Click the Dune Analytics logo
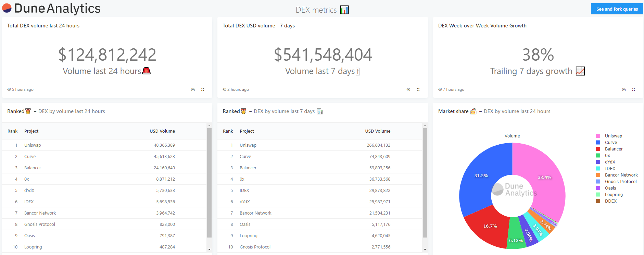The width and height of the screenshot is (644, 255). pyautogui.click(x=51, y=8)
